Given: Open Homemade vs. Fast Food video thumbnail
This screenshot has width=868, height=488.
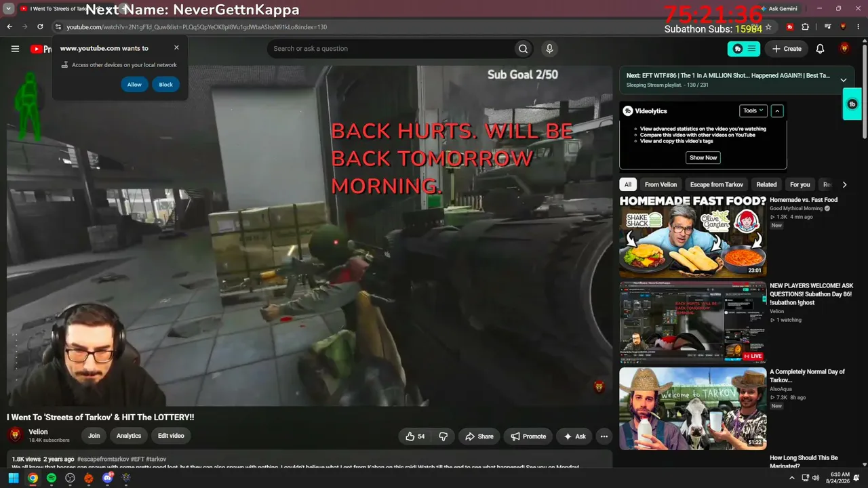Looking at the screenshot, I should pos(693,235).
